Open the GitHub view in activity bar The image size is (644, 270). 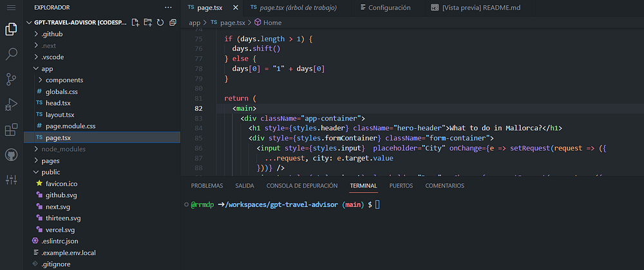[x=11, y=155]
